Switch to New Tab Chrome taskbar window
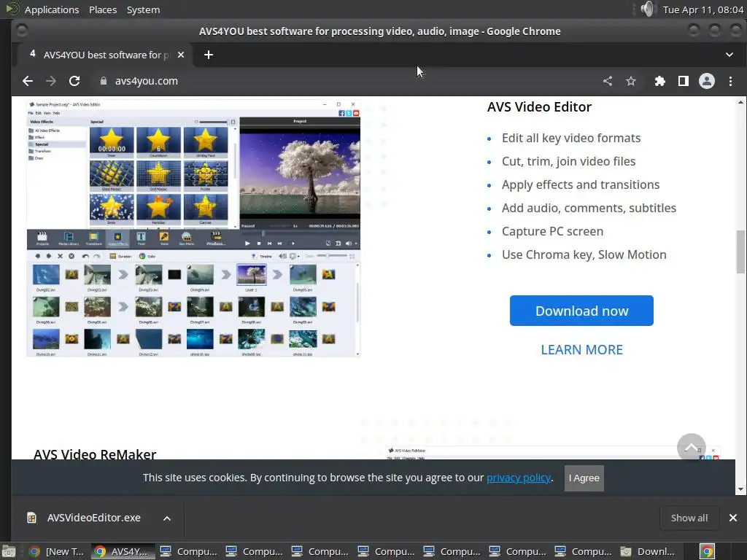Image resolution: width=747 pixels, height=560 pixels. tap(56, 551)
